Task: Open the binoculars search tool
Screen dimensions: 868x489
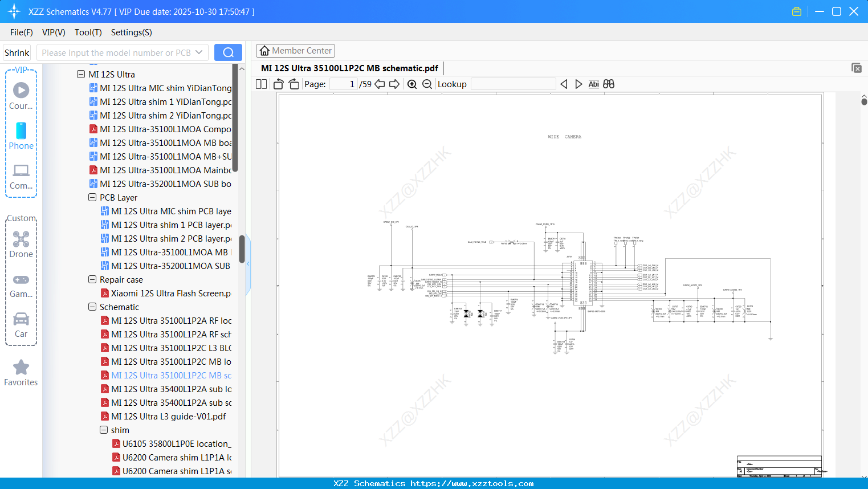Action: tap(608, 84)
